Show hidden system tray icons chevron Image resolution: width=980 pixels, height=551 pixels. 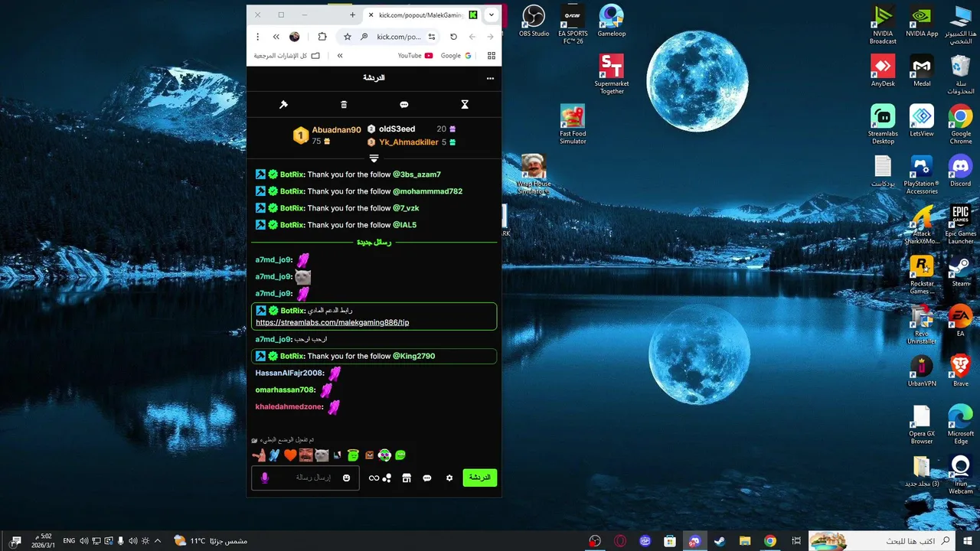158,541
